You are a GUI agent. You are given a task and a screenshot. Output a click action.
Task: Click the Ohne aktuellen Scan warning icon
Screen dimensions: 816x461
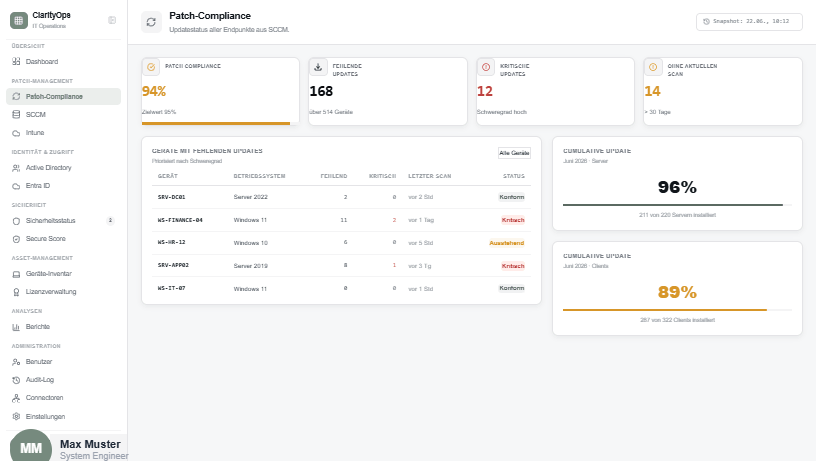[x=653, y=67]
